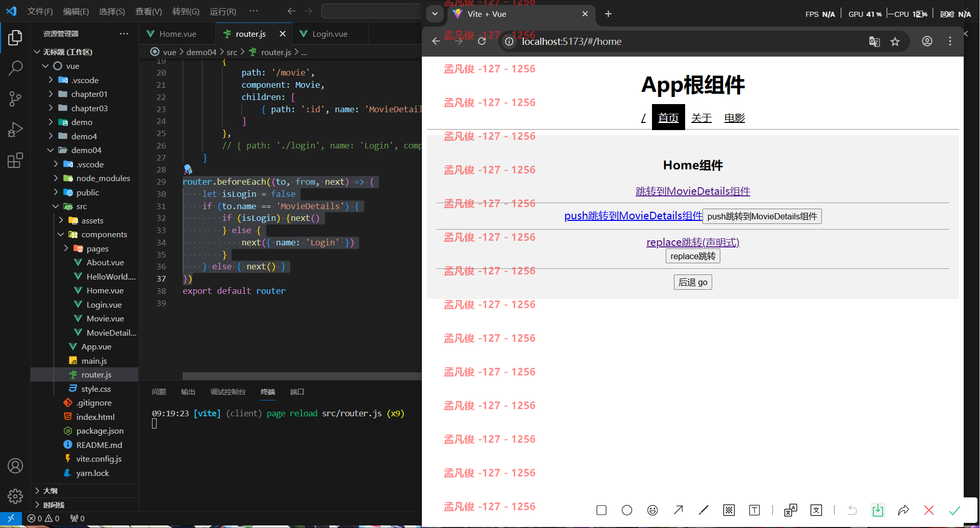Click the editor horizontal scrollbar

(x=302, y=376)
